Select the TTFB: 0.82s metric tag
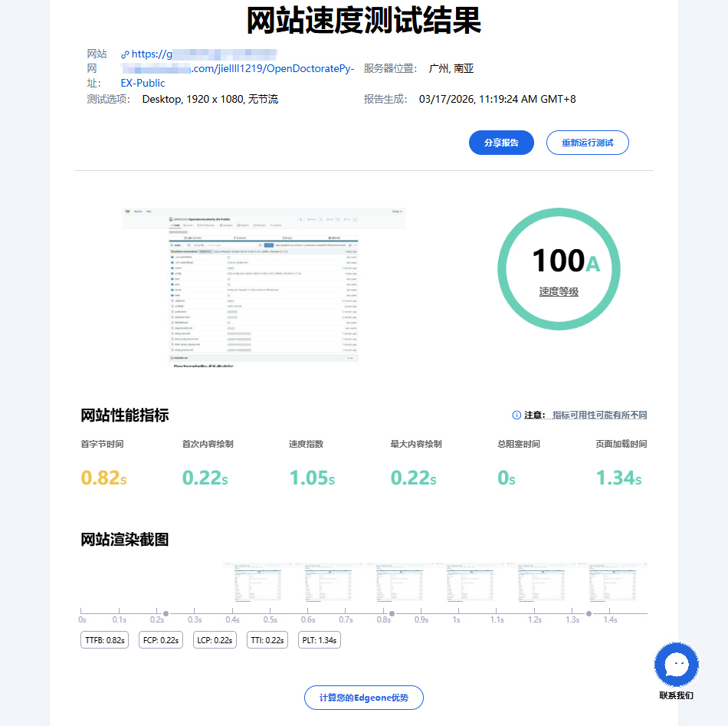The image size is (728, 726). (104, 639)
